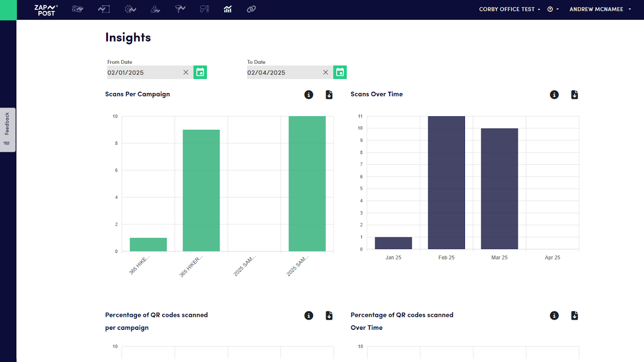Open the chain link nav icon
644x362 pixels.
pyautogui.click(x=251, y=9)
